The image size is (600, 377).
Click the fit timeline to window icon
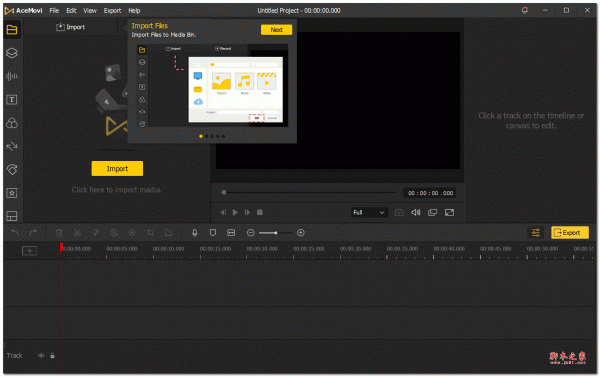(x=231, y=233)
